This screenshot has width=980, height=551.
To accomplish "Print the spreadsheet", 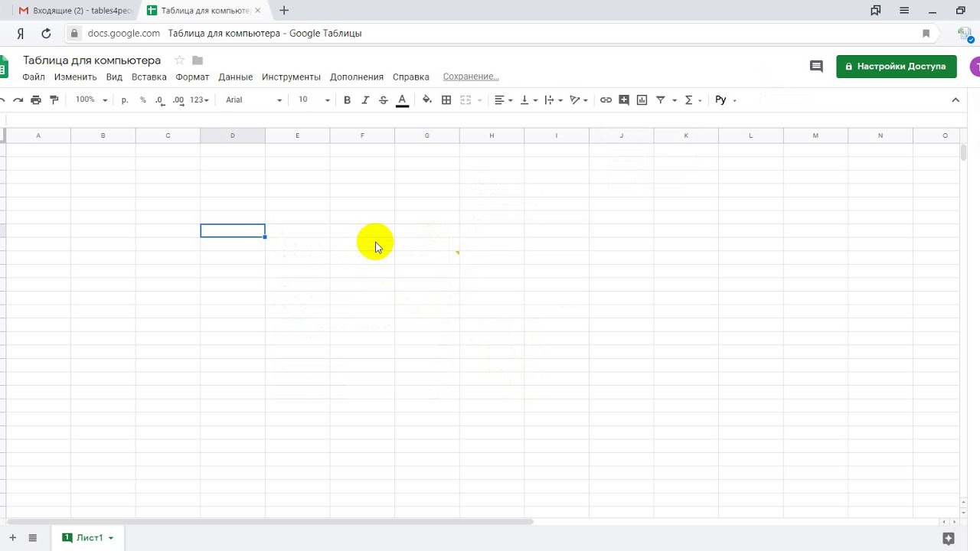I will [36, 99].
